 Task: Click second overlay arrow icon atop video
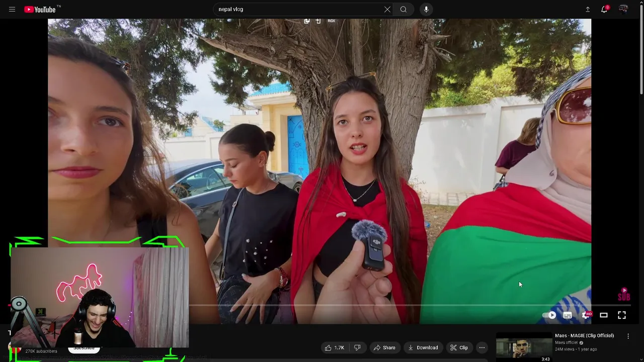coord(318,21)
